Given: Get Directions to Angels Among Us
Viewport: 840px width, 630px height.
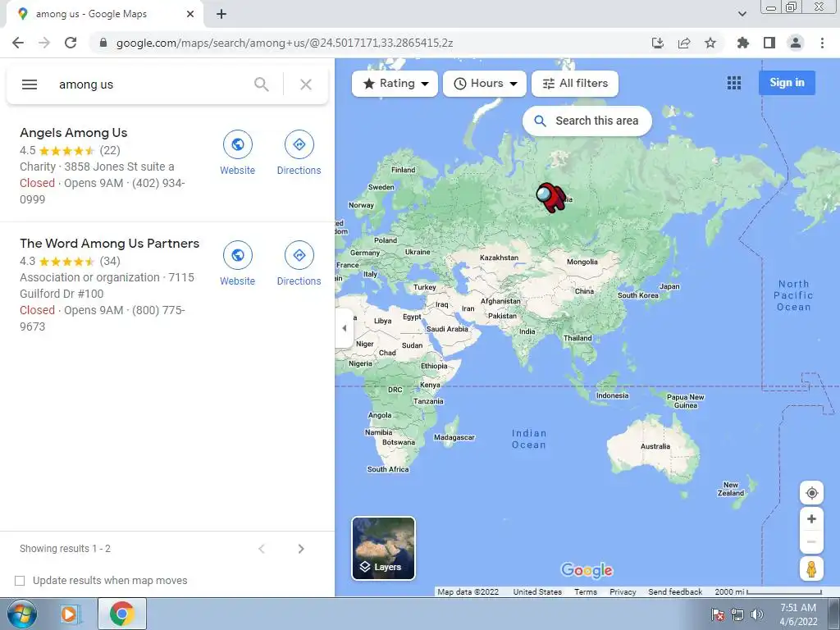Looking at the screenshot, I should coord(299,153).
